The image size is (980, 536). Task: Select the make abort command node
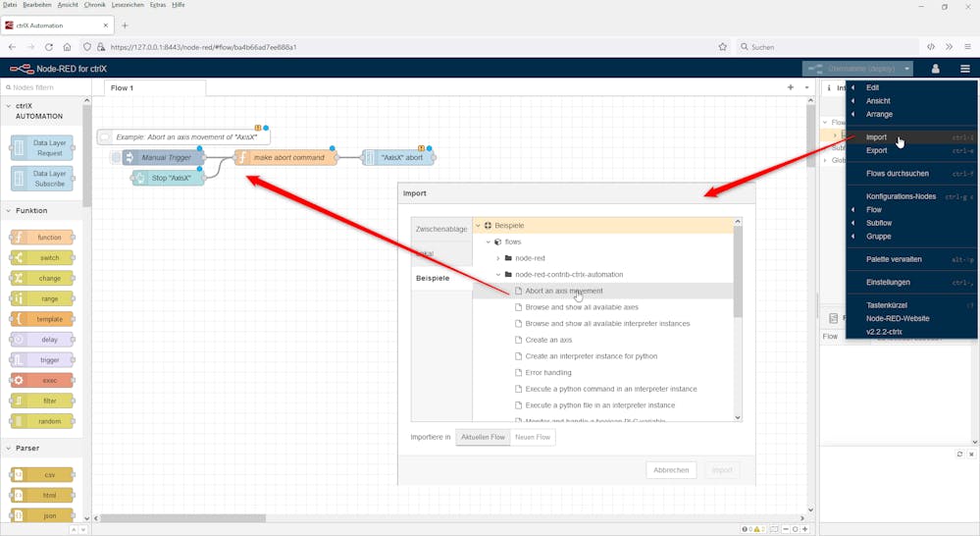point(286,158)
